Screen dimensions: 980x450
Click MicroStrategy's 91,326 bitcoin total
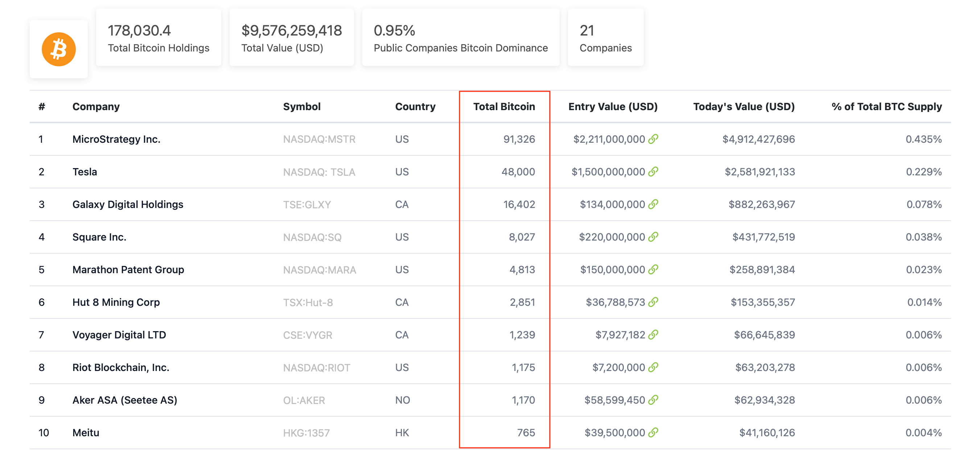[x=519, y=139]
